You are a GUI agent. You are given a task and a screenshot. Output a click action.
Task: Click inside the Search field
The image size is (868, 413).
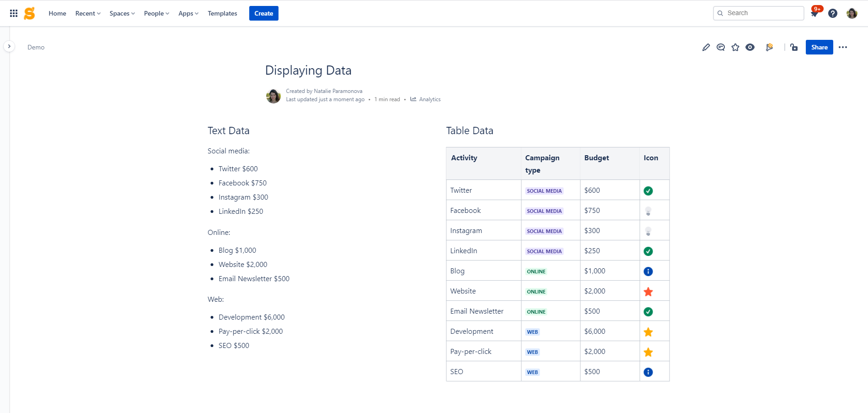[758, 13]
